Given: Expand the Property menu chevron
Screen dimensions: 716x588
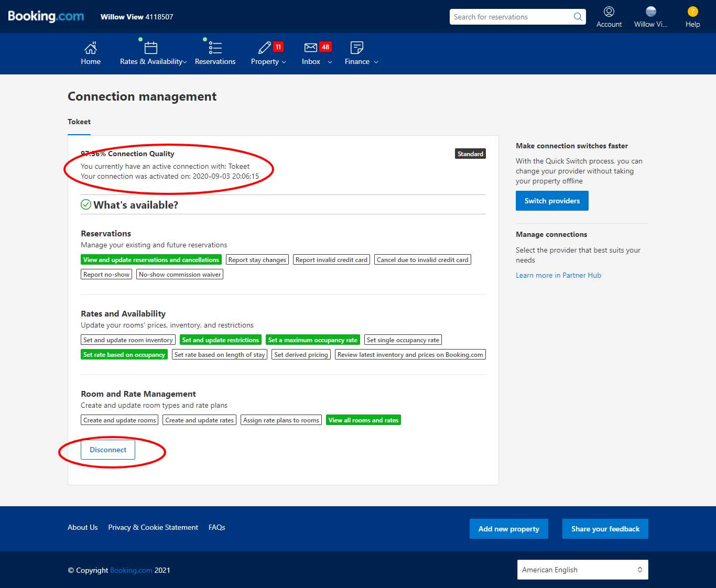Looking at the screenshot, I should (x=284, y=62).
